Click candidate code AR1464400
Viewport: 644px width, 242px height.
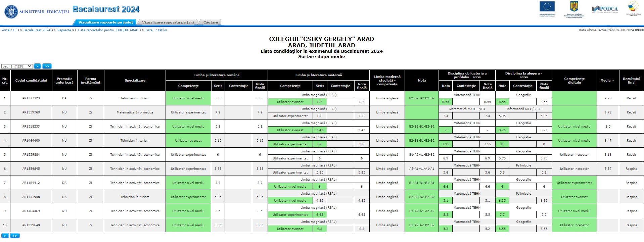point(31,141)
